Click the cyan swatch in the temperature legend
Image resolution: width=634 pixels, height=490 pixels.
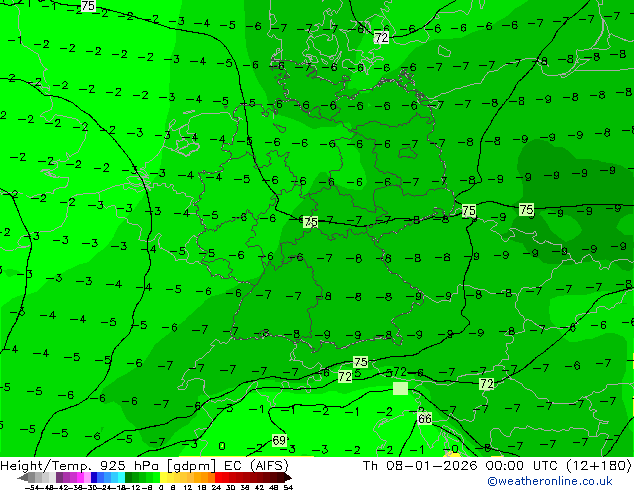click(121, 477)
